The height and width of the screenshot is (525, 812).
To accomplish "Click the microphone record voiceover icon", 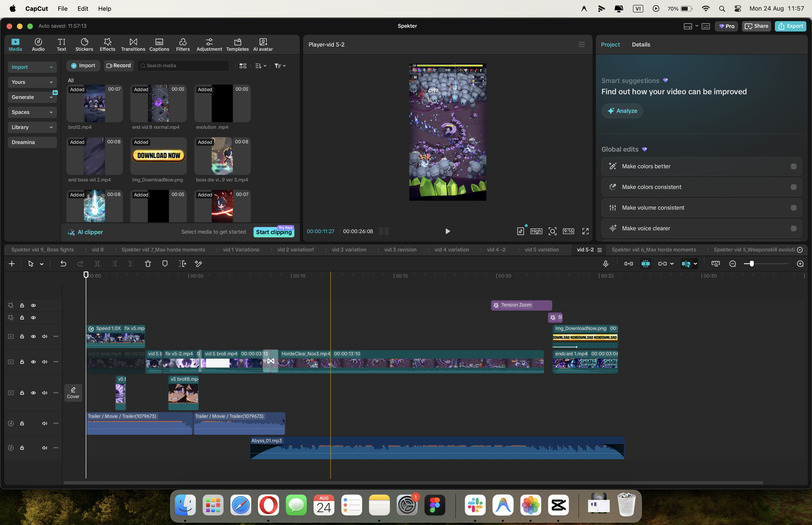I will (605, 263).
